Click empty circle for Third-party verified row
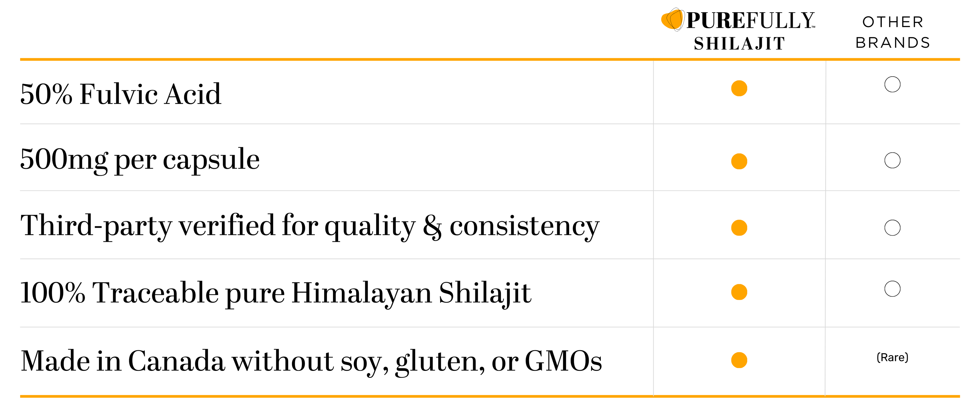The height and width of the screenshot is (402, 980). click(x=892, y=228)
